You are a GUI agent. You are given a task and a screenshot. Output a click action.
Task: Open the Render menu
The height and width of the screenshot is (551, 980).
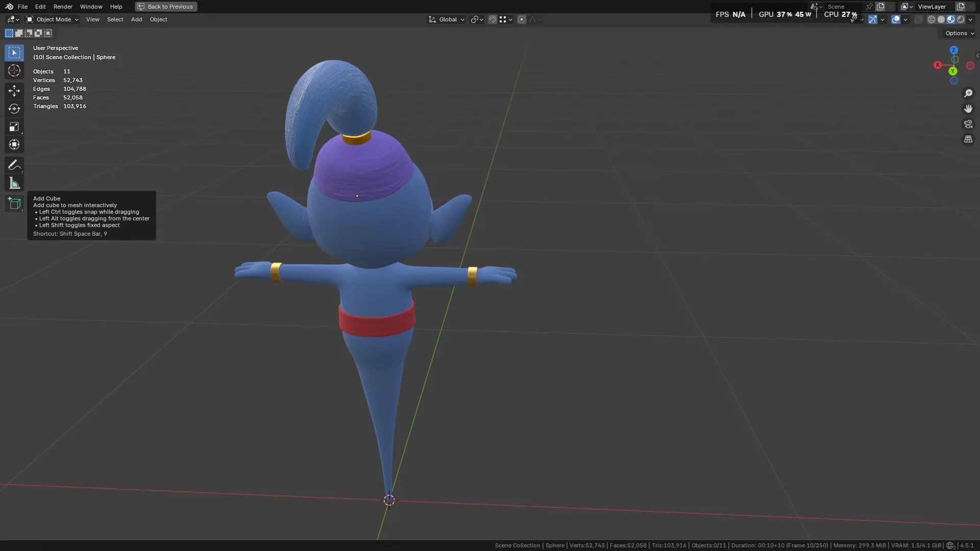click(x=63, y=7)
